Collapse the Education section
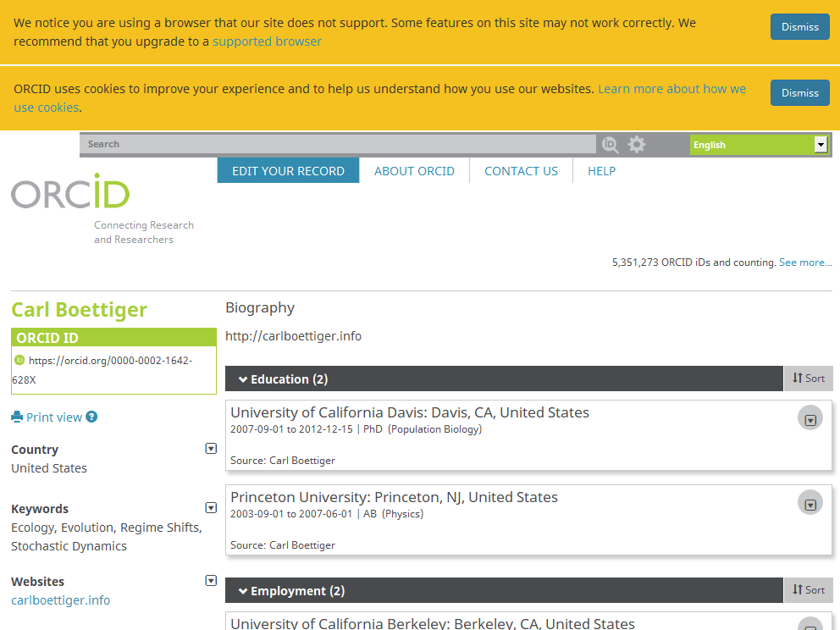 point(244,379)
